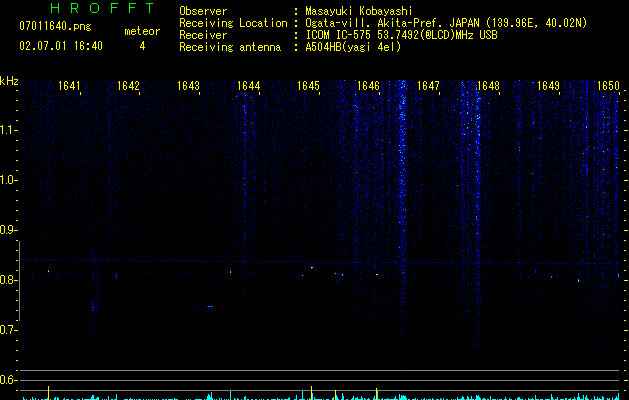
Task: Click the Receiving Location label
Action: coord(233,23)
